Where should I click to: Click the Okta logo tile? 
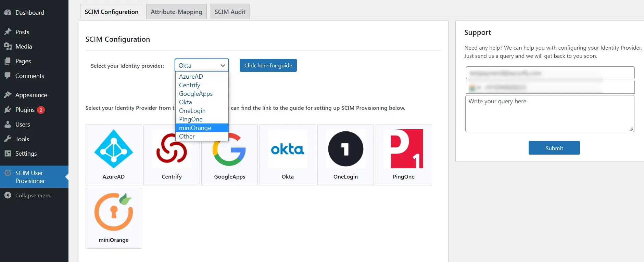click(288, 155)
